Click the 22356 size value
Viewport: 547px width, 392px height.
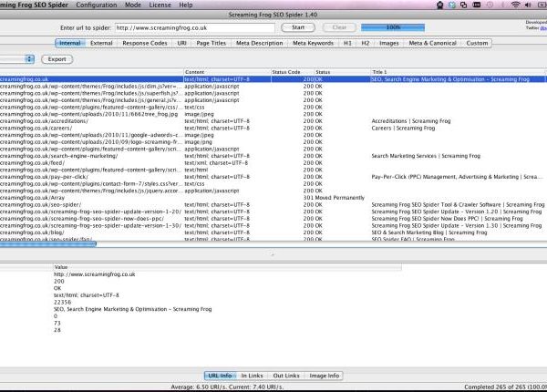[62, 303]
